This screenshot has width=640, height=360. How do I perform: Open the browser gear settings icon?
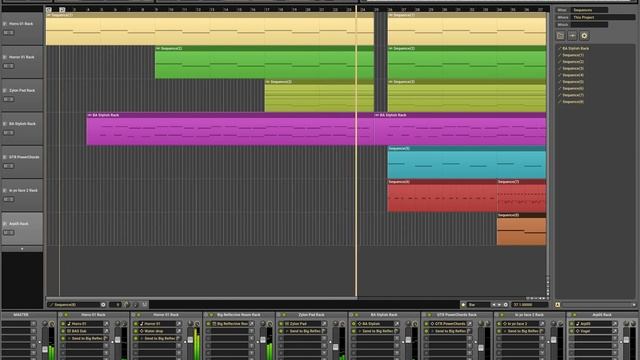584,36
